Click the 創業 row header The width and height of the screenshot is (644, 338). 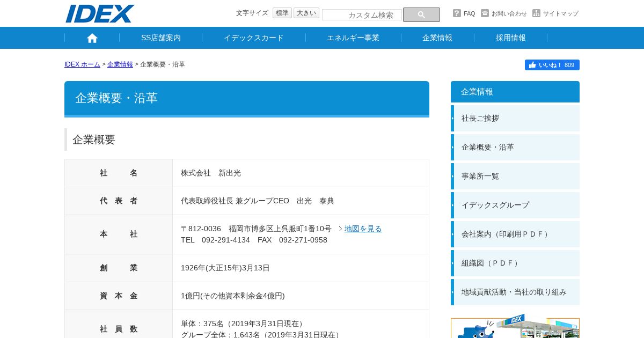point(119,268)
